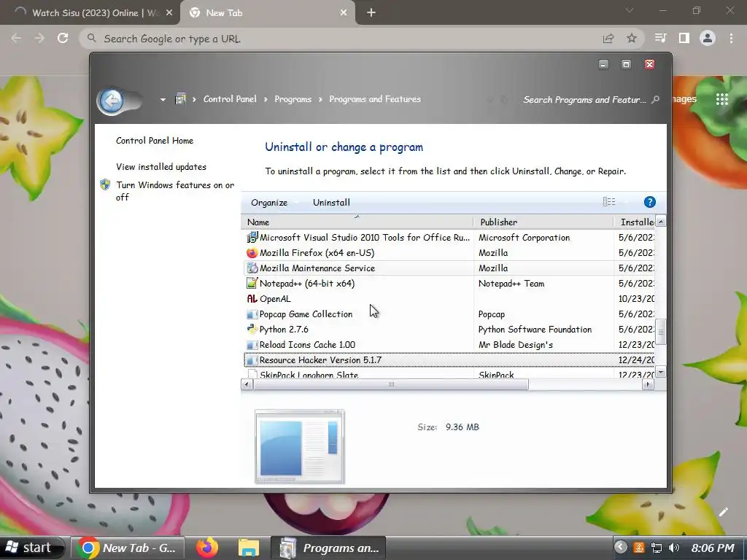This screenshot has width=747, height=560.
Task: Click the Windows features shield icon
Action: point(105,184)
